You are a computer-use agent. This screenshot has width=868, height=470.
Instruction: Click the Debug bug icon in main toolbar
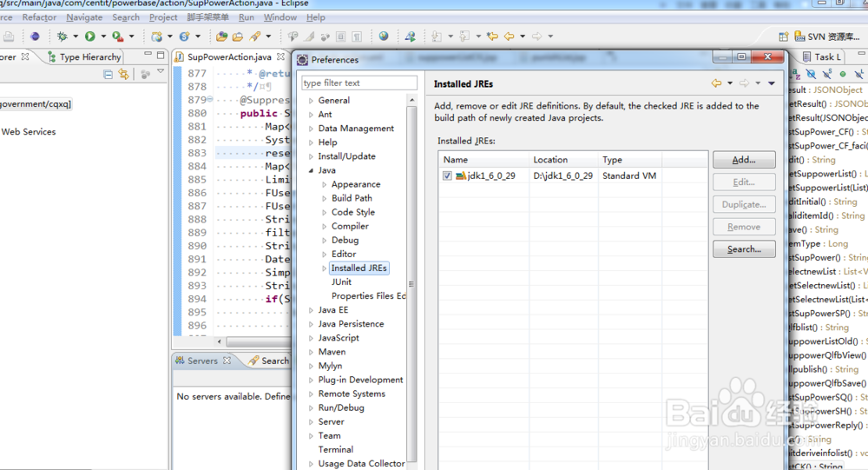(62, 36)
